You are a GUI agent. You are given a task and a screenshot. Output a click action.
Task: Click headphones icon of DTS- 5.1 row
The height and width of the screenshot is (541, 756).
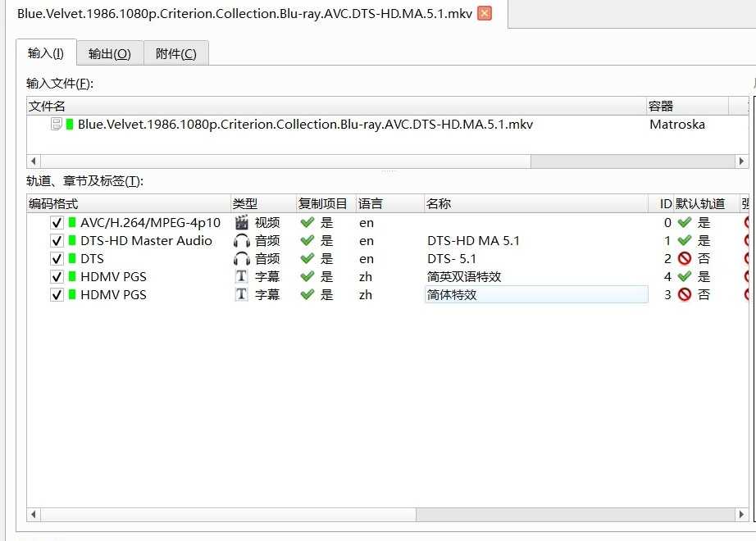(x=242, y=259)
